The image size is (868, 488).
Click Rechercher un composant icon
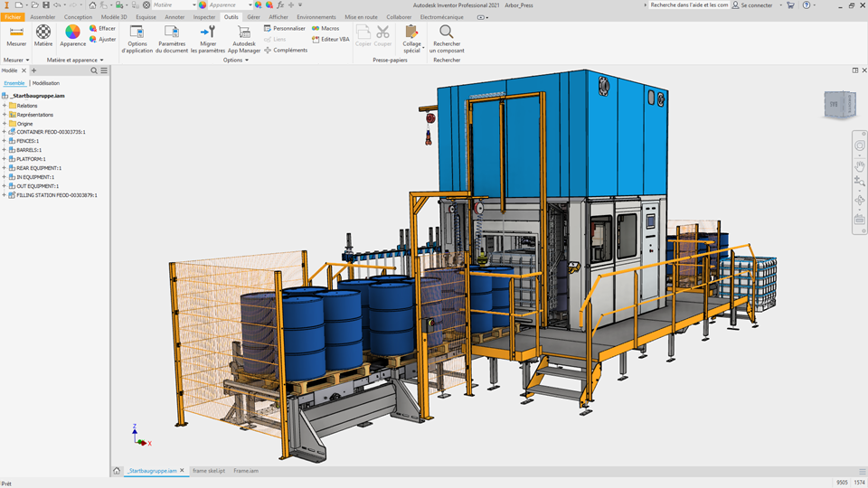pos(447,33)
